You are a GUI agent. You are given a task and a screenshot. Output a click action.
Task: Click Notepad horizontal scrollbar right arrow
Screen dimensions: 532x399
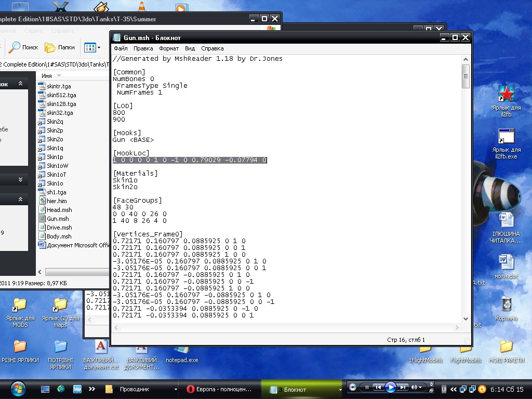tap(457, 327)
